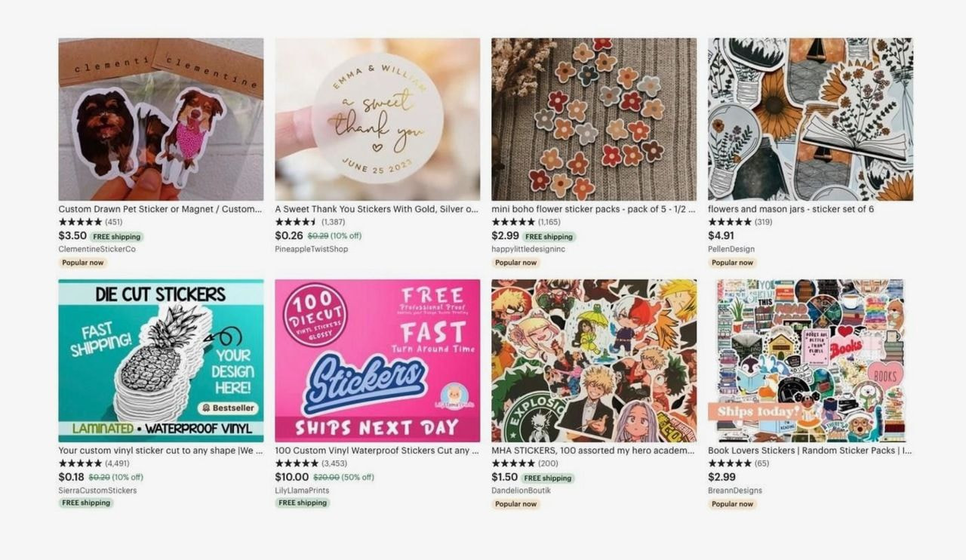966x560 pixels.
Task: Open the MHA Stickers product image
Action: click(x=594, y=361)
